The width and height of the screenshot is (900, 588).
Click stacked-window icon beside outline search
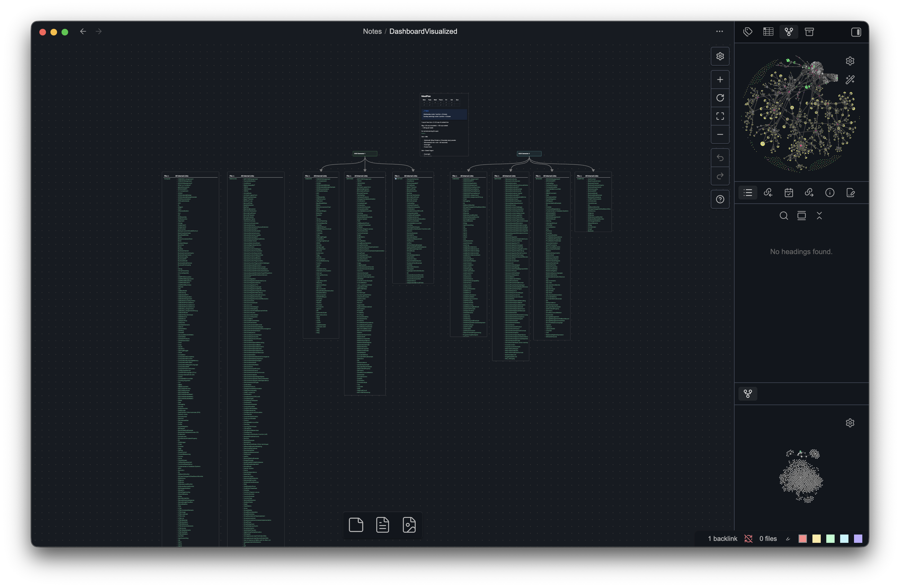[x=801, y=216]
